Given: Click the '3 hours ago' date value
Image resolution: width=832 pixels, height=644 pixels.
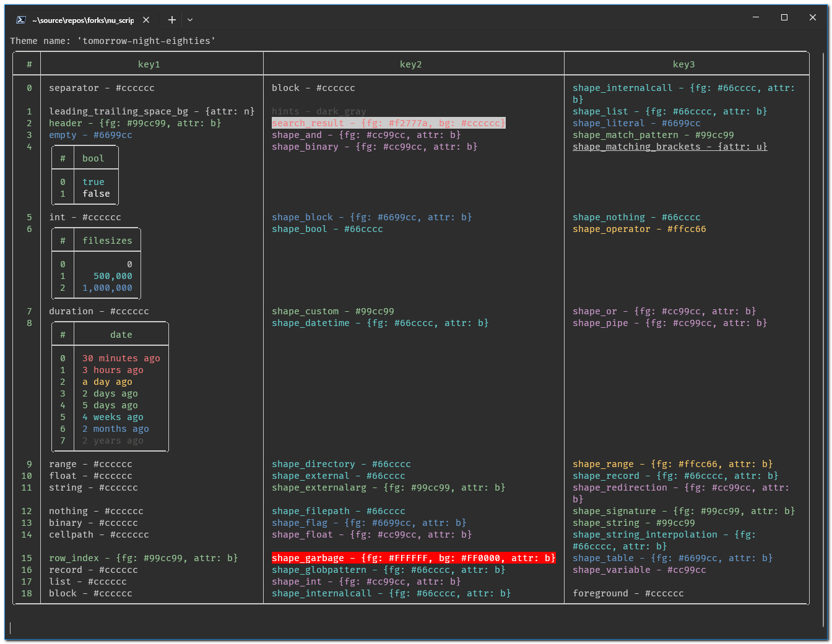Looking at the screenshot, I should point(113,370).
